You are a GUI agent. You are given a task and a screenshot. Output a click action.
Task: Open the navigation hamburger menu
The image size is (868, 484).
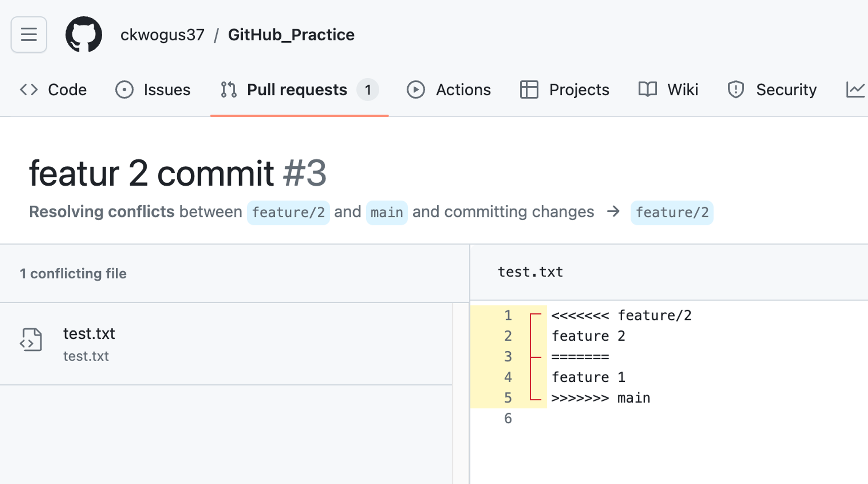tap(28, 34)
